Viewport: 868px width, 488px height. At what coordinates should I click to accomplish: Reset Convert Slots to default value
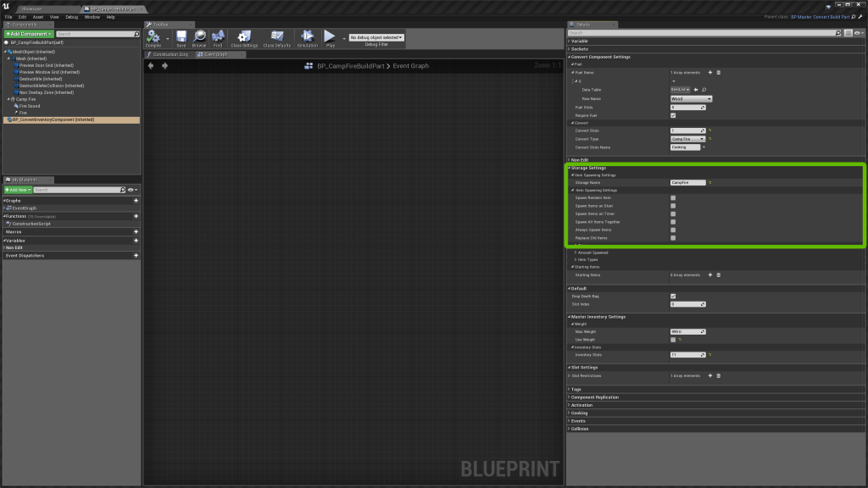coord(709,130)
